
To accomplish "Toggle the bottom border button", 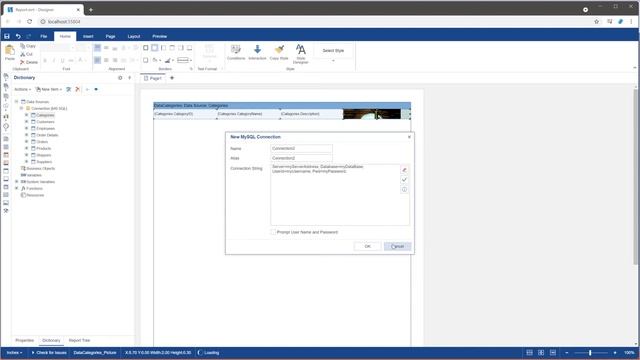I will tap(189, 48).
